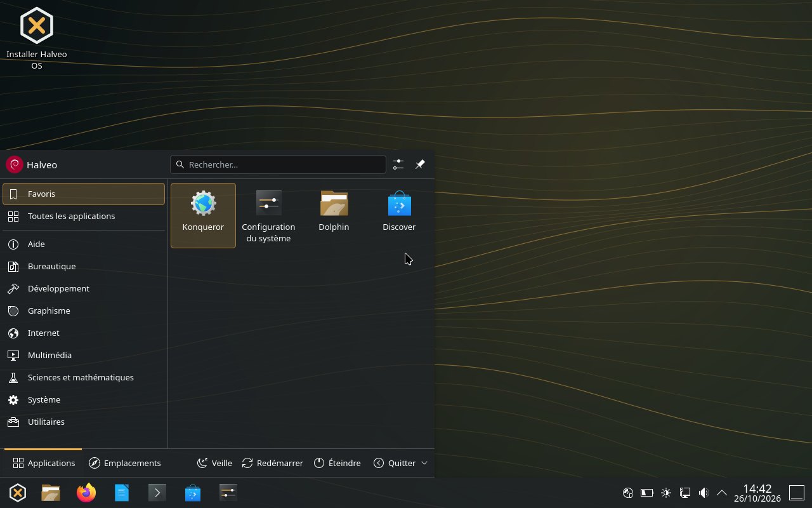Click the Éteindre shutdown button
Image resolution: width=812 pixels, height=508 pixels.
pyautogui.click(x=337, y=463)
